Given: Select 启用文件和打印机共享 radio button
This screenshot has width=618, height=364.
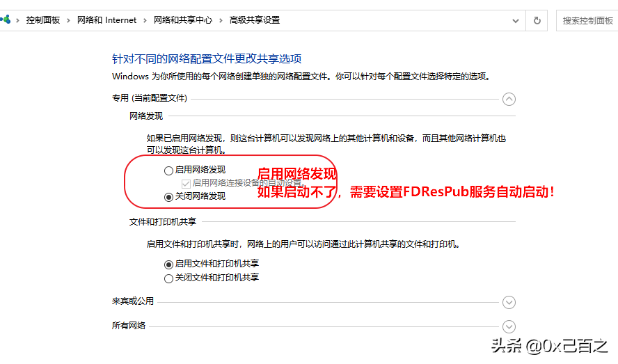Looking at the screenshot, I should point(168,264).
